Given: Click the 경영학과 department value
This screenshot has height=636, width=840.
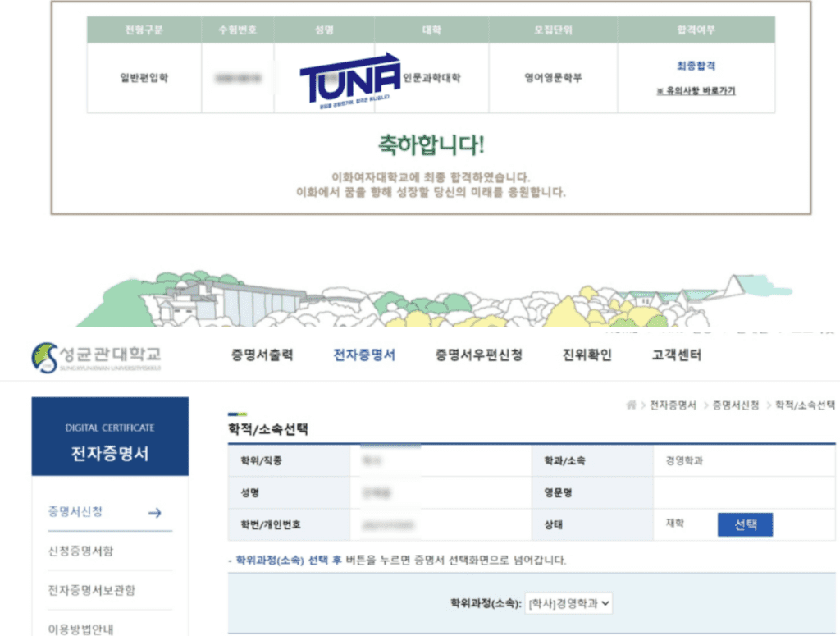Looking at the screenshot, I should [x=684, y=460].
